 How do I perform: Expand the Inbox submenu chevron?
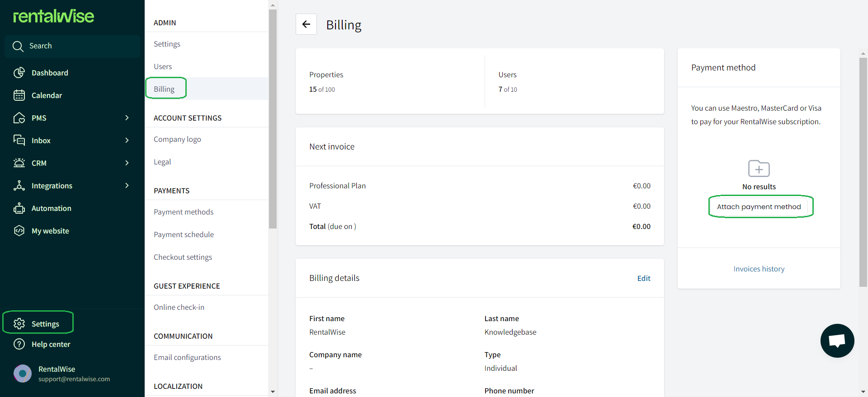(x=127, y=140)
